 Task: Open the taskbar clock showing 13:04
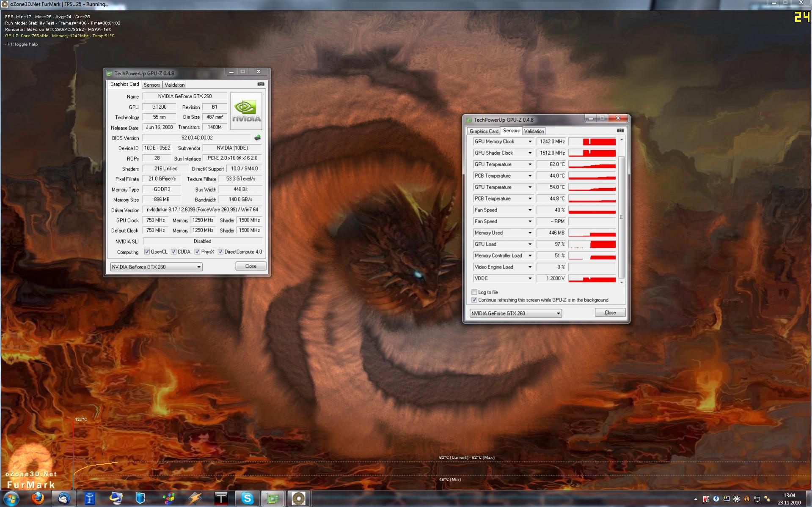click(x=789, y=499)
